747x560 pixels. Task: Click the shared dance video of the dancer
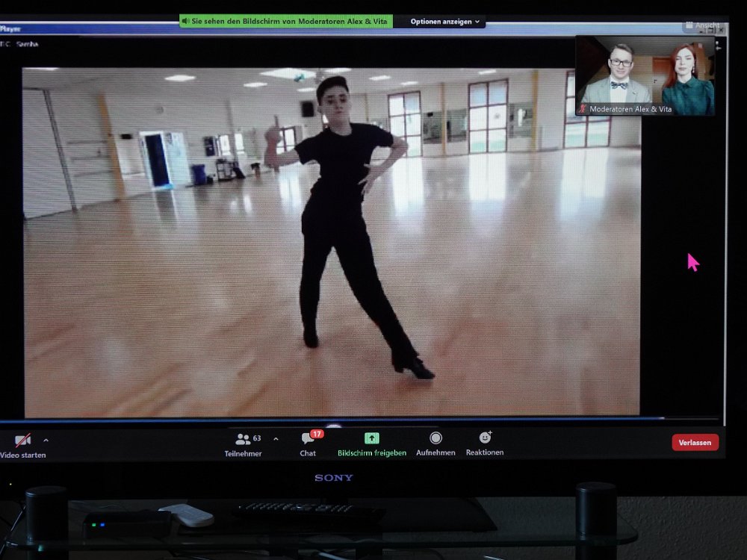click(x=332, y=243)
